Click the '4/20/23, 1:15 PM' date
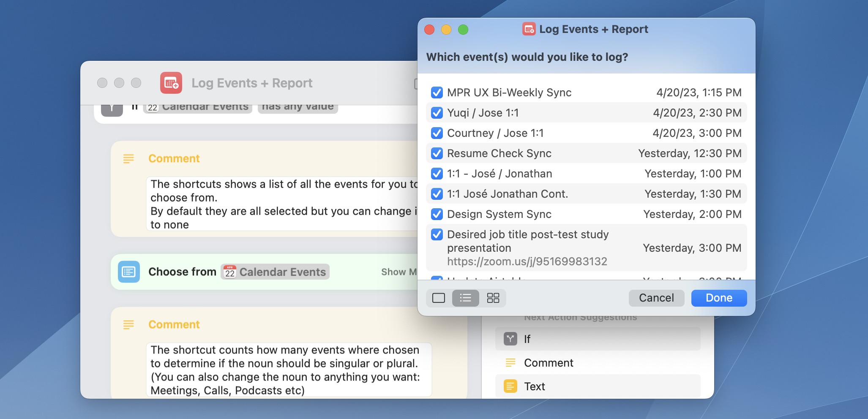This screenshot has height=419, width=868. pyautogui.click(x=699, y=93)
